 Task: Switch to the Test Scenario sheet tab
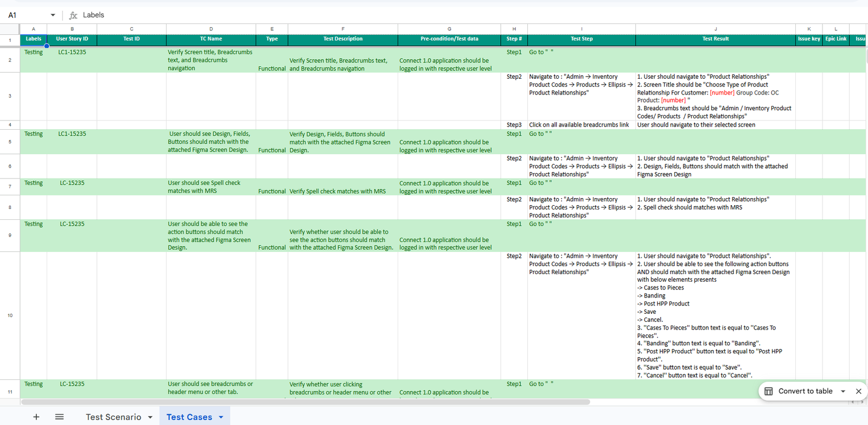tap(113, 417)
